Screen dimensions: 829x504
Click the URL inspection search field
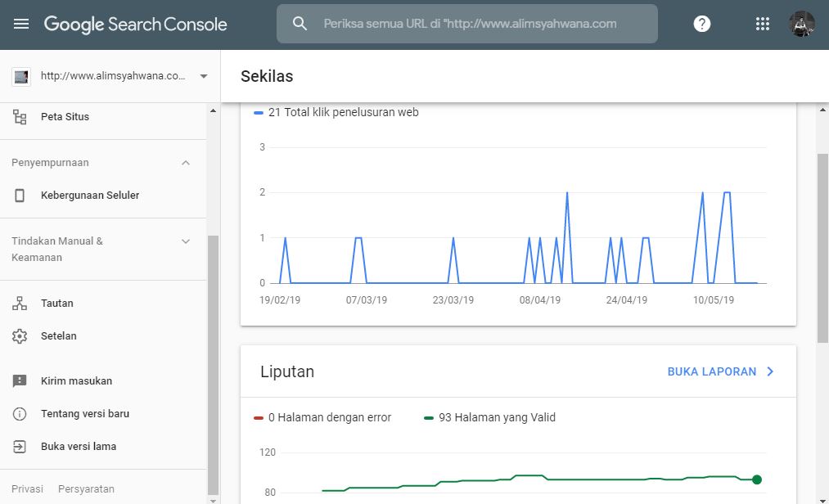(470, 24)
